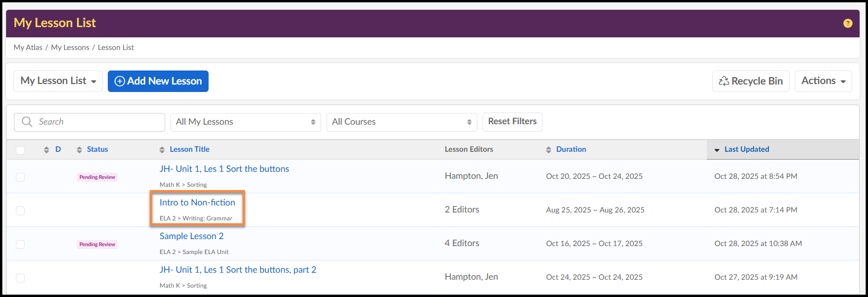This screenshot has height=297, width=868.
Task: Click the magnifying glass search icon
Action: coord(27,122)
